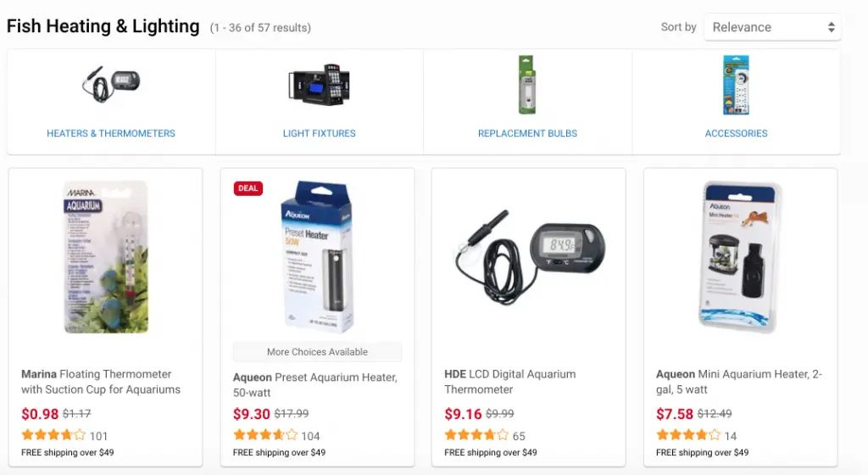868x475 pixels.
Task: Open the Heaters & Thermometers link
Action: [111, 133]
